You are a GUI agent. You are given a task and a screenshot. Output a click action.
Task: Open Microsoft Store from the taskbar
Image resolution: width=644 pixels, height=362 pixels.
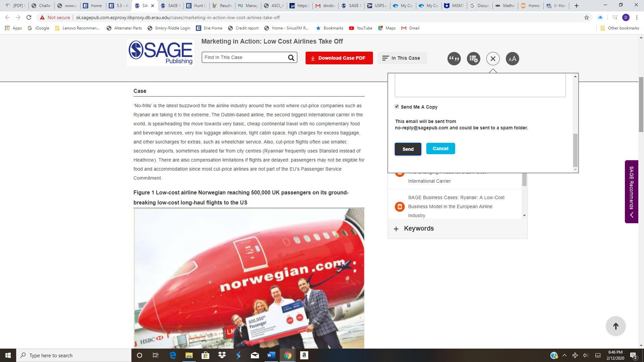click(x=206, y=355)
